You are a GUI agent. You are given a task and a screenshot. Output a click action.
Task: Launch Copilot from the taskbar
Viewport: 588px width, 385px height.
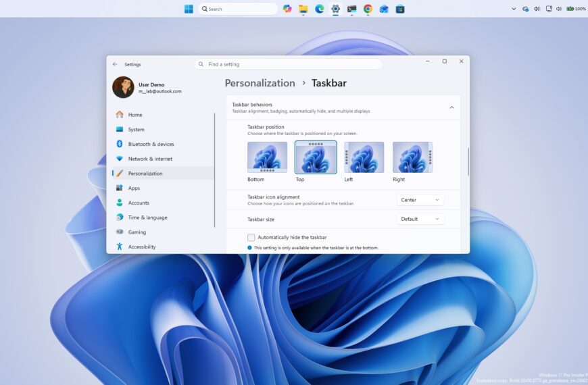287,9
